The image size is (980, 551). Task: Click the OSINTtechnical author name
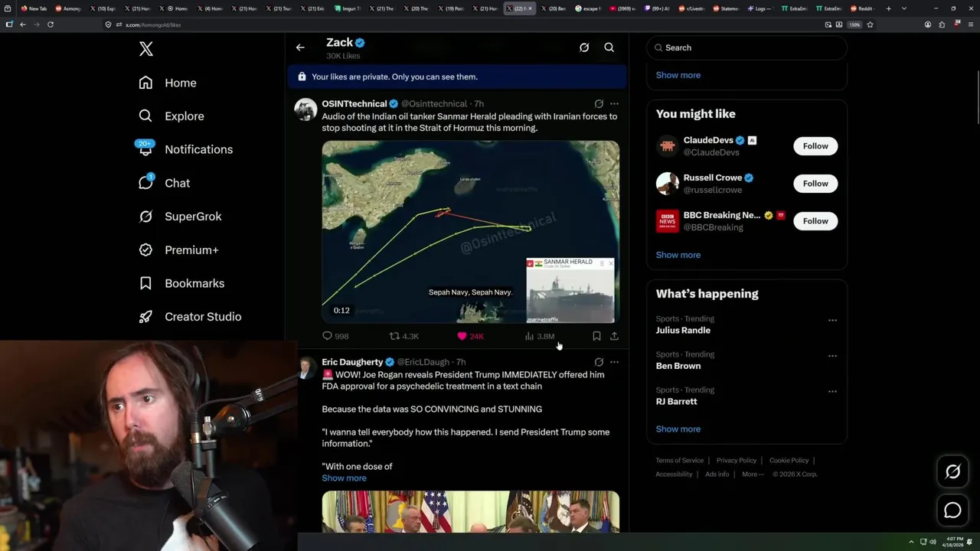click(354, 103)
